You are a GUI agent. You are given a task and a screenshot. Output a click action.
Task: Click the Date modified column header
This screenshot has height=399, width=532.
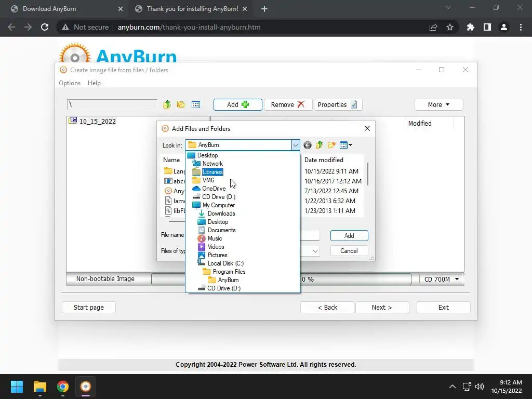coord(324,160)
